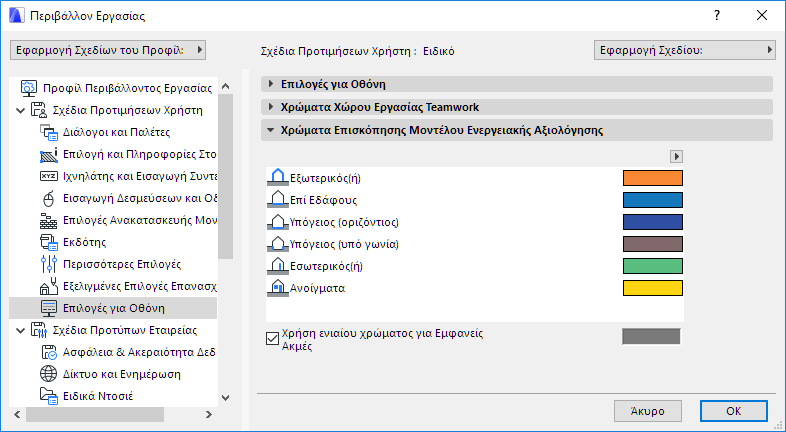Viewport: 786px width, 432px height.
Task: Select the Περισσότερες Επιλογές sliders icon
Action: [49, 264]
